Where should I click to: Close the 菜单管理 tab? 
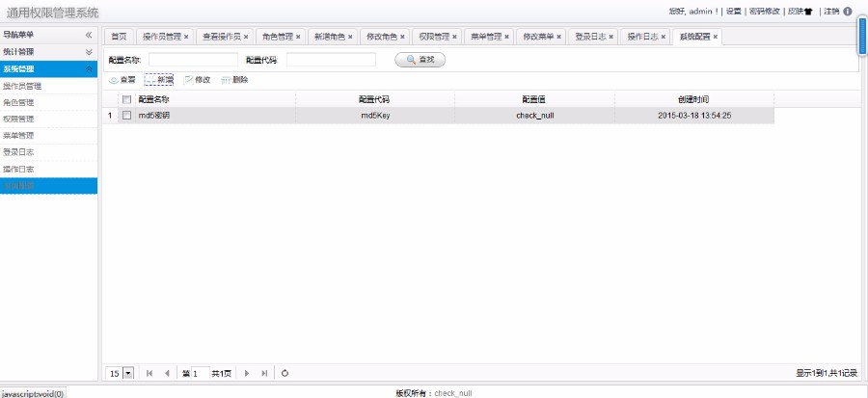(x=506, y=37)
